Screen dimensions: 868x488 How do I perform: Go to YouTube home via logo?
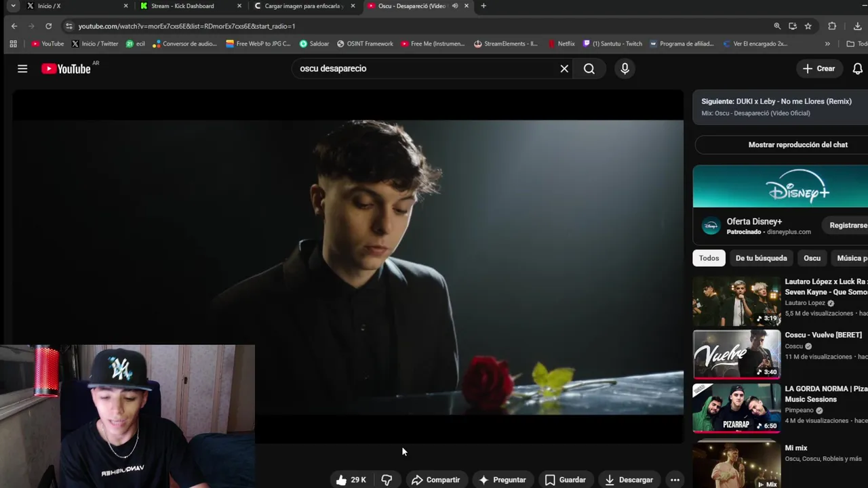pyautogui.click(x=66, y=68)
